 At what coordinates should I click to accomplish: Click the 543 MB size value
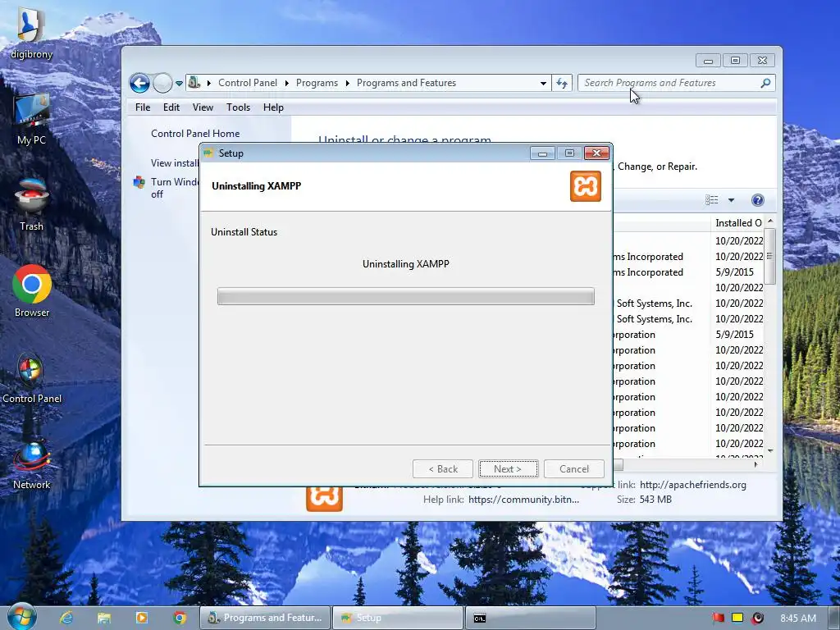[655, 500]
